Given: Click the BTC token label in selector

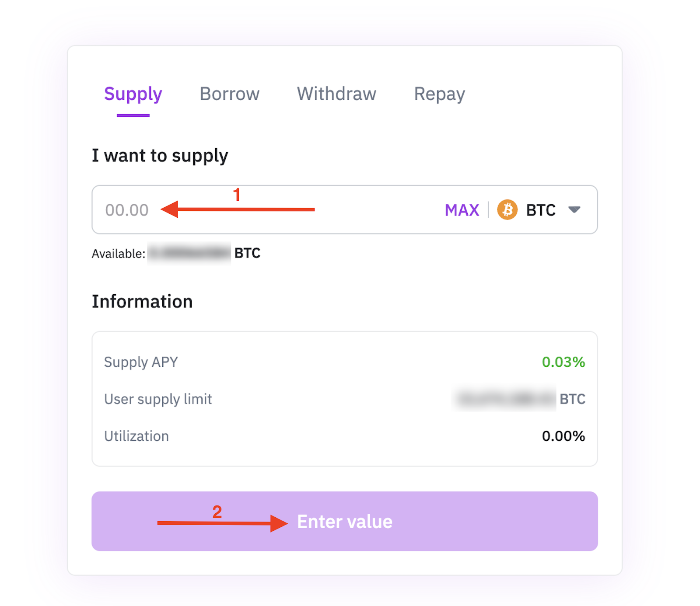Looking at the screenshot, I should pos(541,210).
